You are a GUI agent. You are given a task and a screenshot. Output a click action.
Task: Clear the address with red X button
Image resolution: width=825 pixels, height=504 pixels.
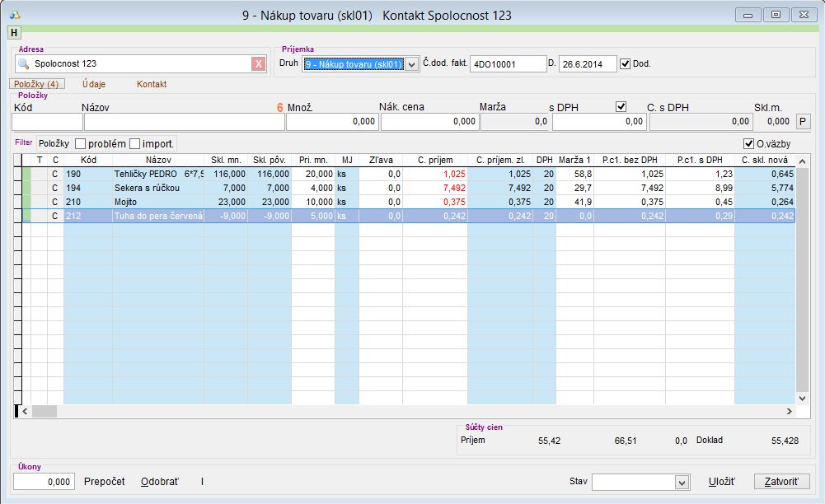coord(258,64)
